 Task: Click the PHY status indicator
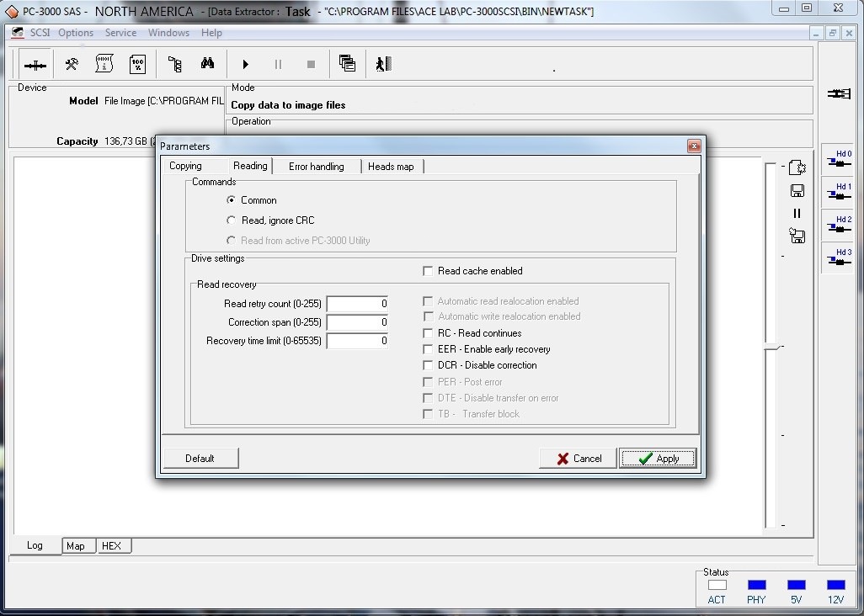[x=756, y=585]
